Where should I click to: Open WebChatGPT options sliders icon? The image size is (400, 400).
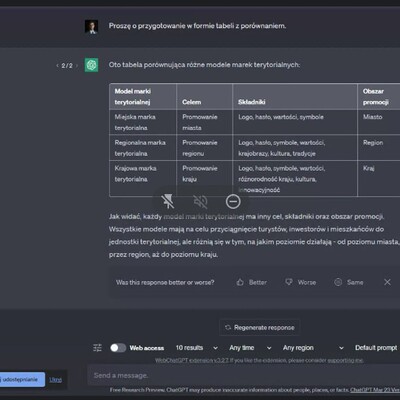(x=97, y=348)
